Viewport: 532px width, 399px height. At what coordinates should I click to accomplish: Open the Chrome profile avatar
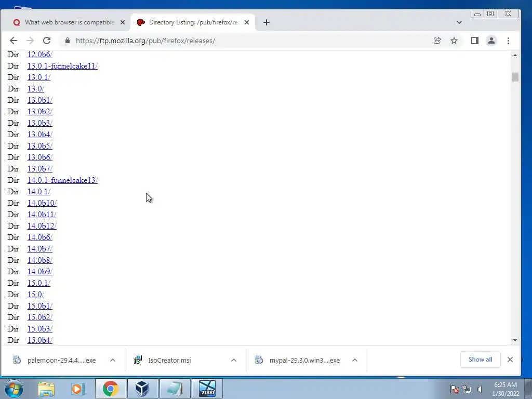coord(491,41)
